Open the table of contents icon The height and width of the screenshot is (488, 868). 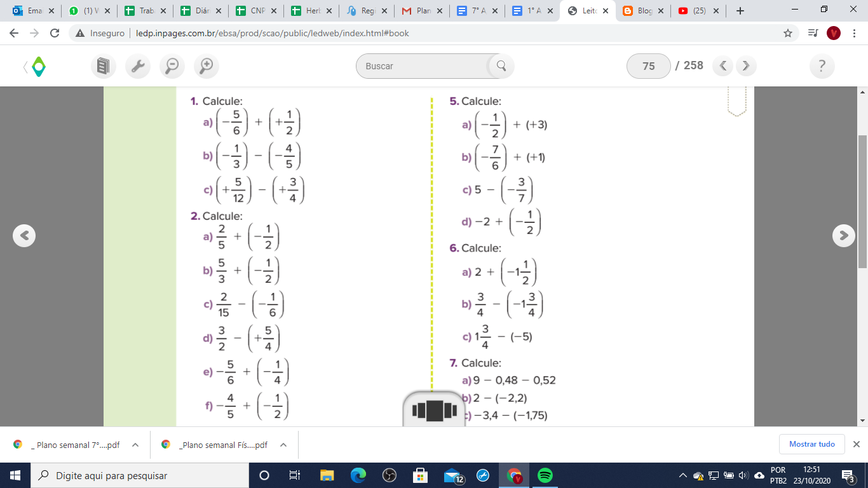[103, 65]
